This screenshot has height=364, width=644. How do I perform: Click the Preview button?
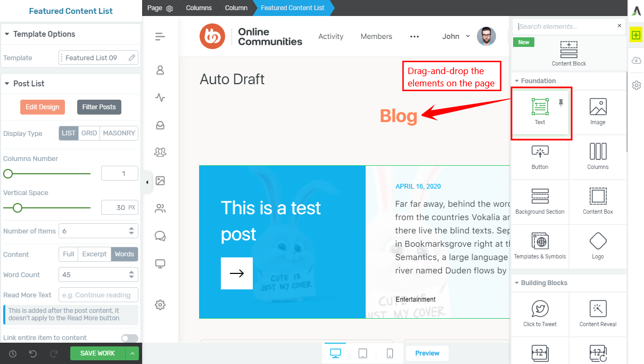point(427,353)
